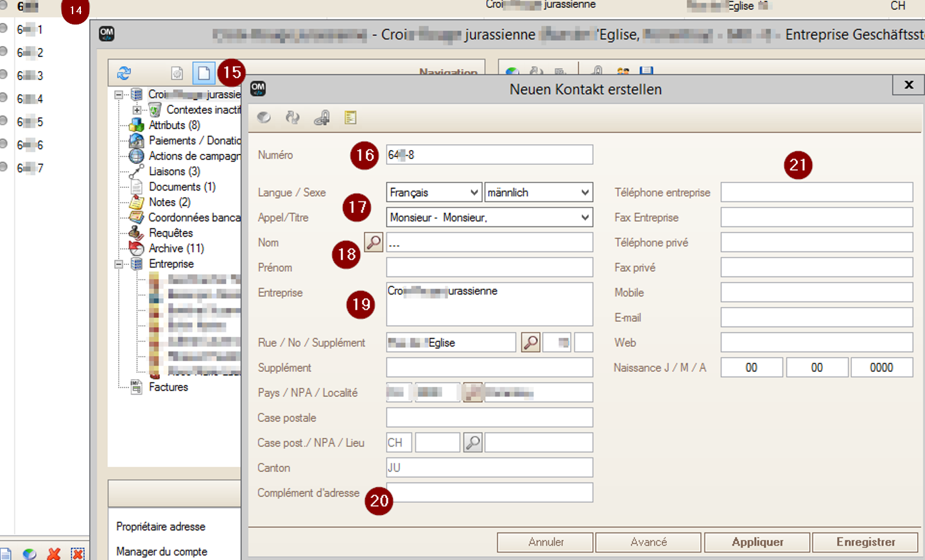Viewport: 925px width, 560px height.
Task: Click the stamp icon of Requêtes
Action: (136, 233)
